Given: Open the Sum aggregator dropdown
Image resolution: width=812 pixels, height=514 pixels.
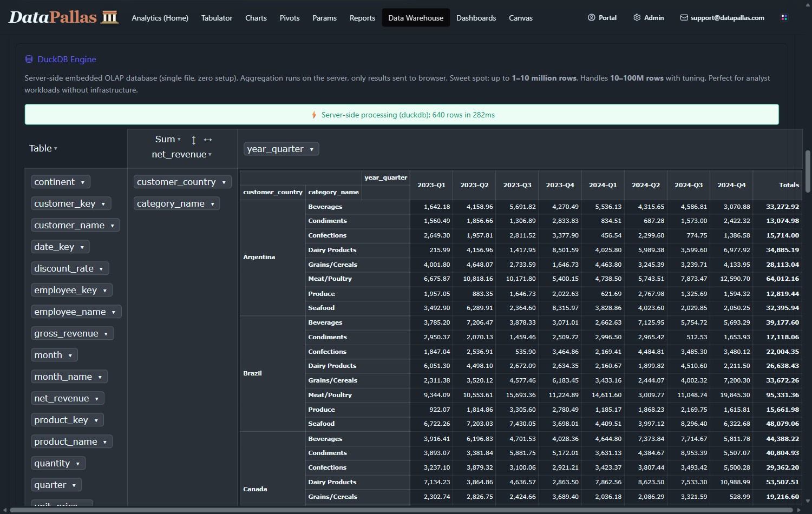Looking at the screenshot, I should coord(168,139).
